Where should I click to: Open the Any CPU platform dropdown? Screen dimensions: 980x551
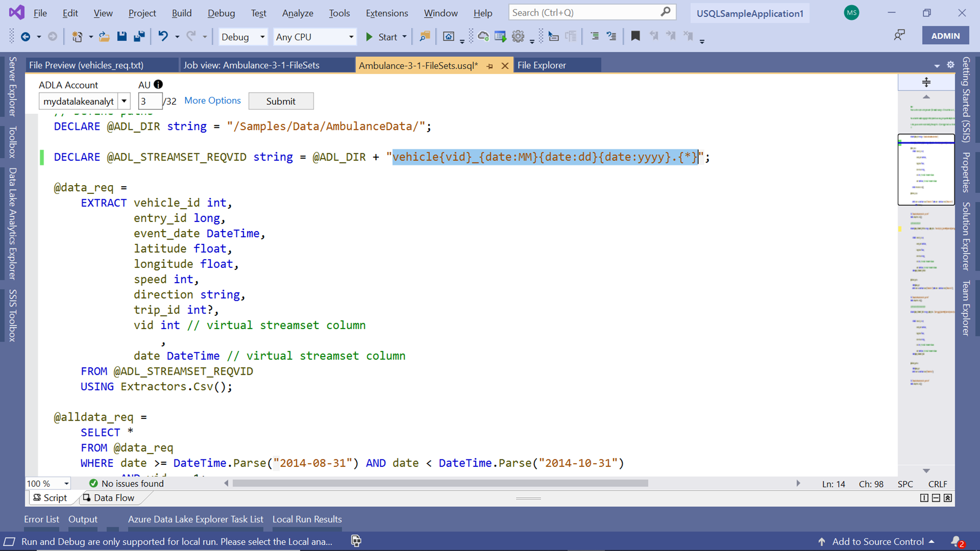tap(351, 37)
